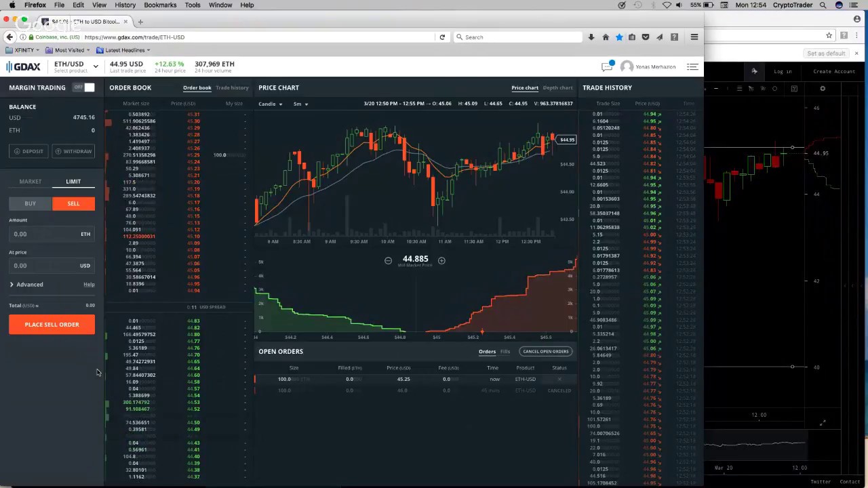Zoom in the depth chart with plus icon
The image size is (868, 488).
pyautogui.click(x=441, y=260)
